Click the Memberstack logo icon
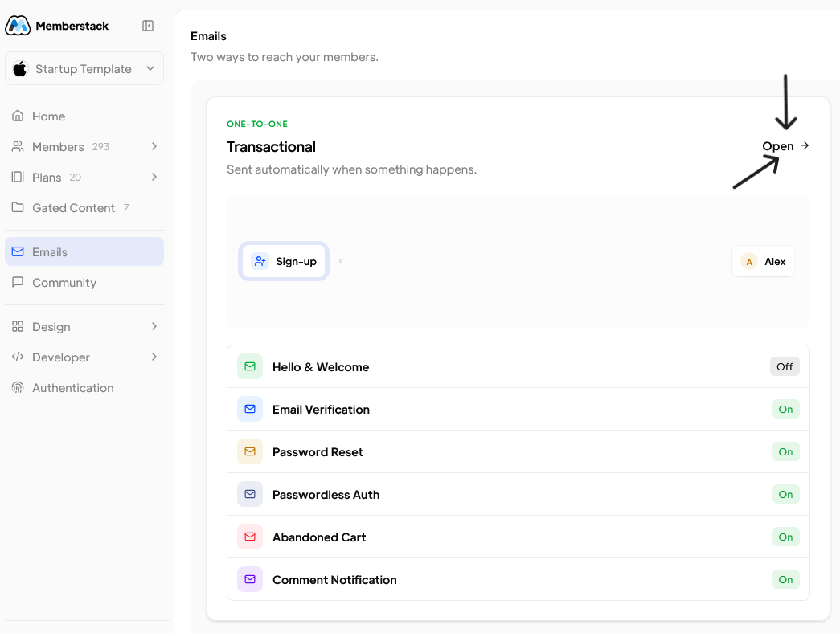This screenshot has width=840, height=633. [18, 25]
